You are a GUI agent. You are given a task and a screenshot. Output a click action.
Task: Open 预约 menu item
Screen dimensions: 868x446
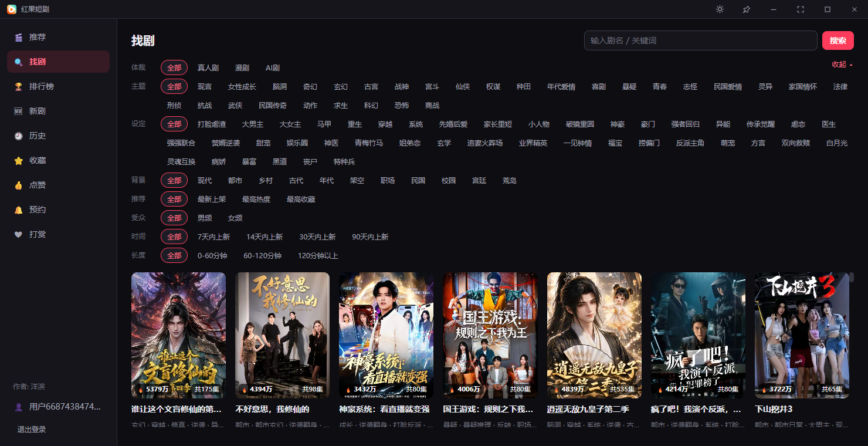coord(58,210)
